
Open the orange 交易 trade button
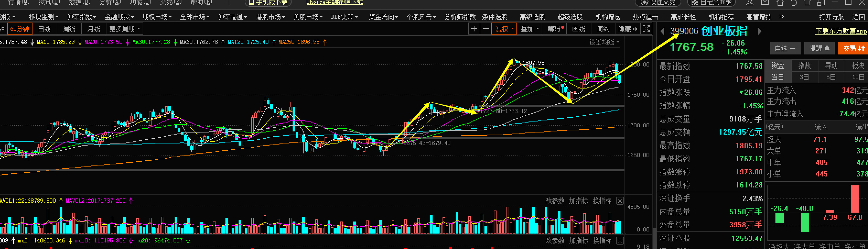click(x=853, y=48)
